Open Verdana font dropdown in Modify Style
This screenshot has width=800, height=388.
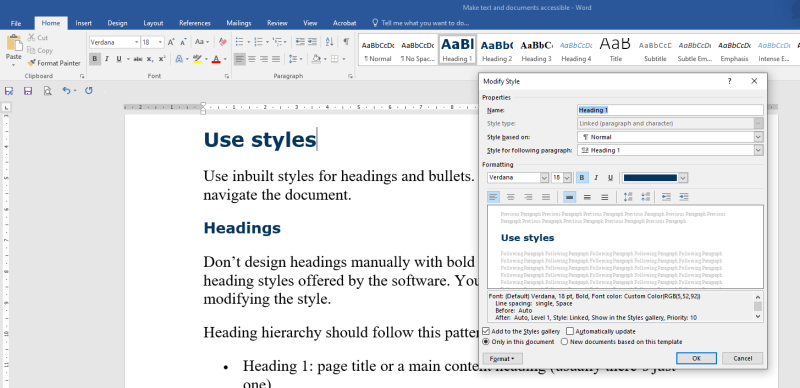click(x=544, y=178)
